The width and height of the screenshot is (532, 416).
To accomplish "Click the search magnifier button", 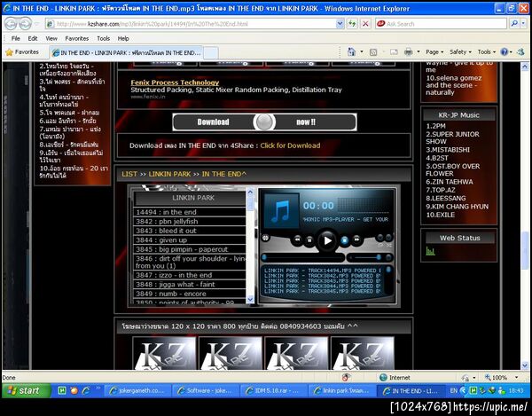I will click(514, 24).
